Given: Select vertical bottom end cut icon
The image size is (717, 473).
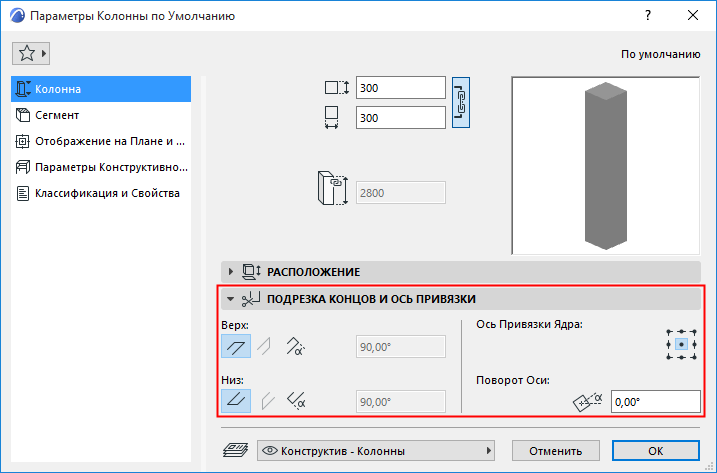Looking at the screenshot, I should [x=268, y=401].
